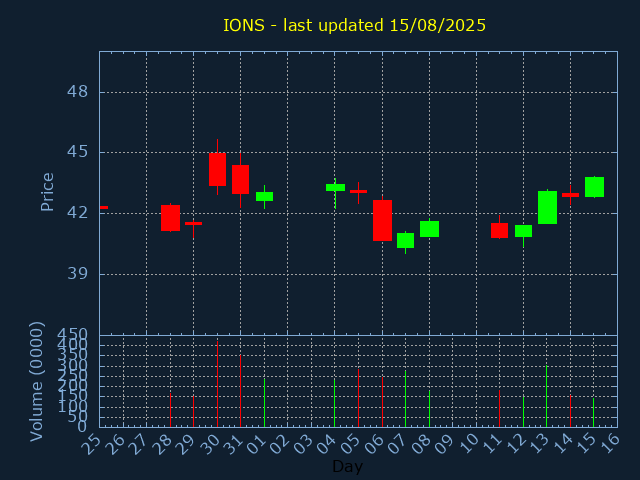The height and width of the screenshot is (480, 640).
Task: Select the red candlestick for day 11
Action: click(x=499, y=231)
